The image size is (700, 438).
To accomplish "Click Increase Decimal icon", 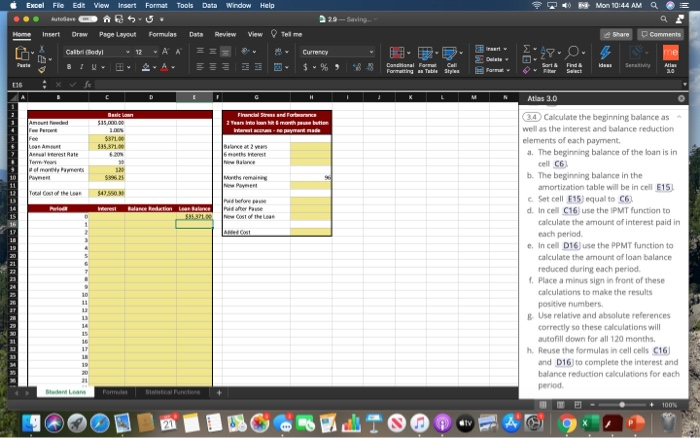I will pos(357,67).
